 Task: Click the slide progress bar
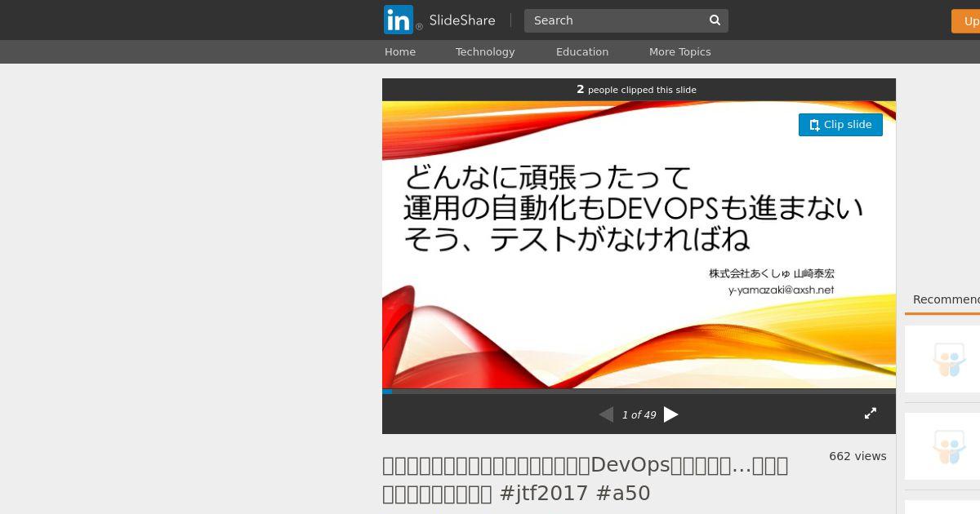(639, 392)
